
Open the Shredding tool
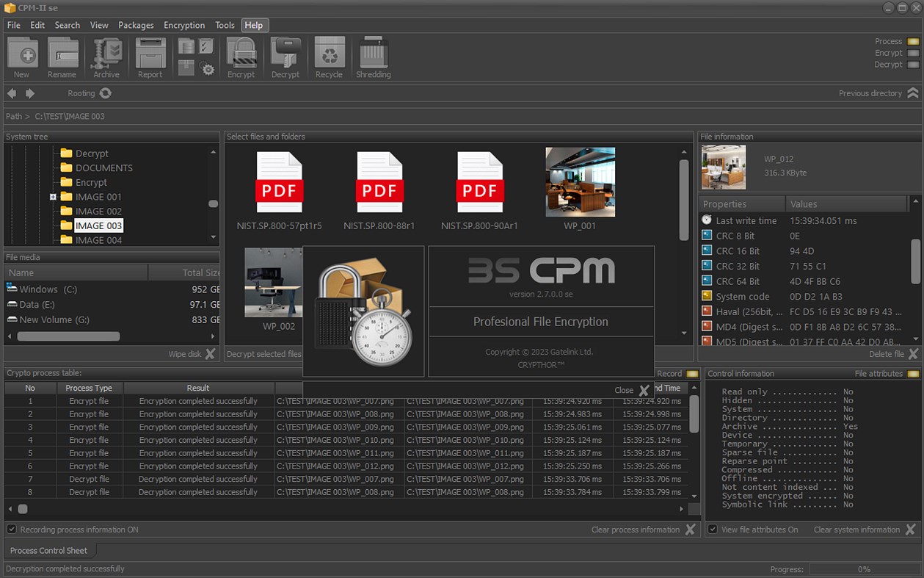click(x=374, y=55)
